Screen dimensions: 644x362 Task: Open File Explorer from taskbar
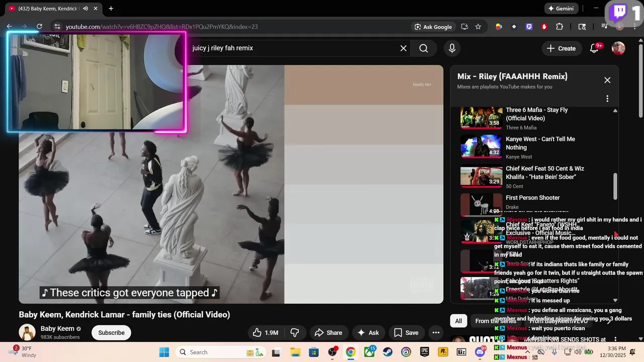(x=295, y=352)
